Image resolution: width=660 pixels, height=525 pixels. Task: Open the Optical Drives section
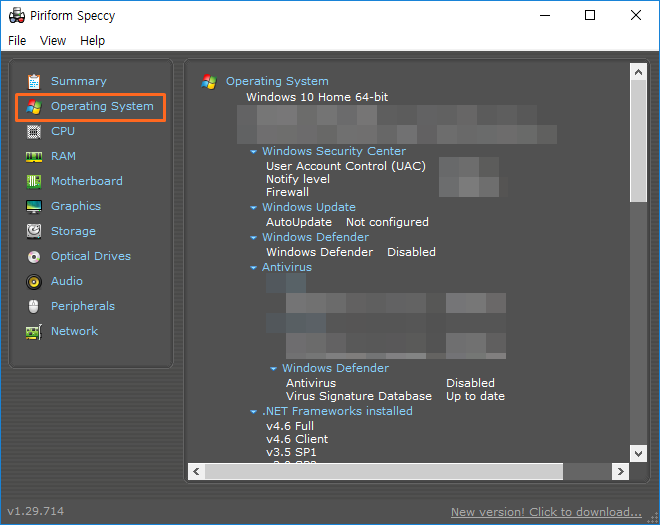click(91, 256)
